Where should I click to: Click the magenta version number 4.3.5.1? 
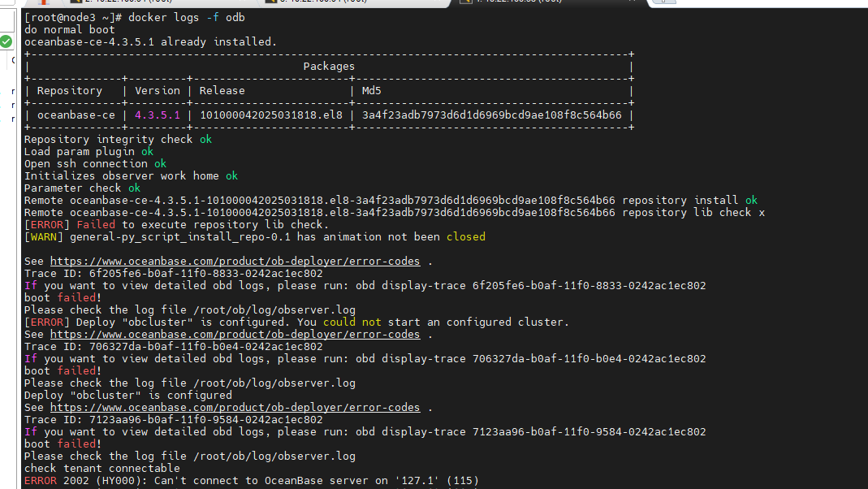pos(158,115)
